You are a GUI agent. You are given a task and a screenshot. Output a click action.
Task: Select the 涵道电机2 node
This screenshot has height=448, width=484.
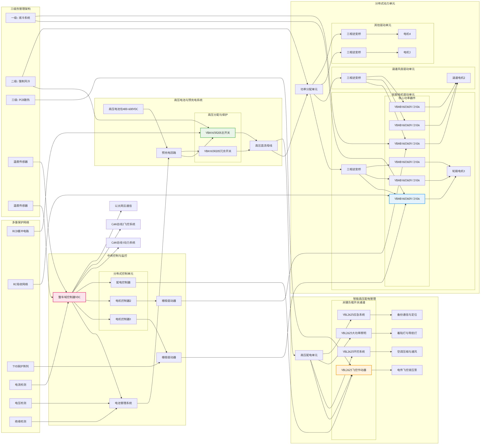458,78
